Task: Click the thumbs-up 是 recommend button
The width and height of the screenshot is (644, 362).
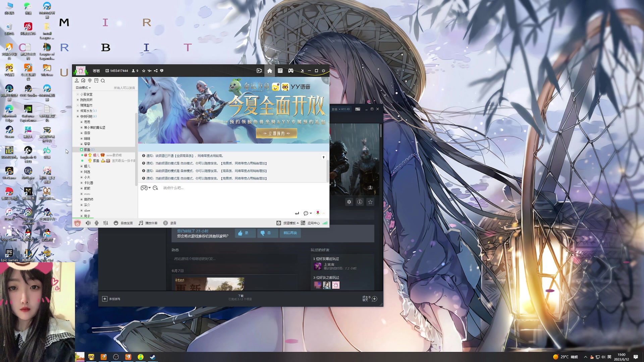Action: tap(245, 233)
